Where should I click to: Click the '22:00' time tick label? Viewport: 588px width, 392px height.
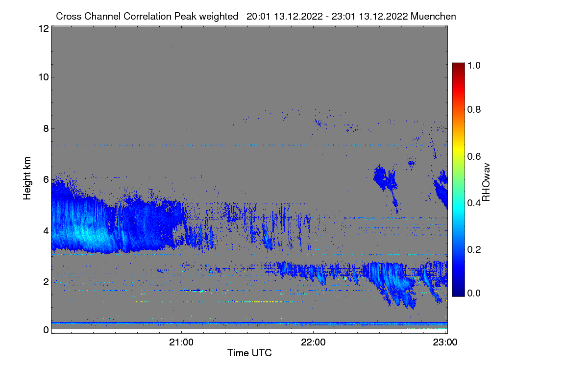click(x=314, y=342)
